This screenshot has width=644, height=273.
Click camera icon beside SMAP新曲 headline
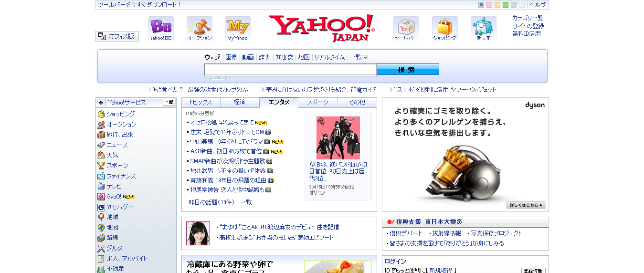coord(269,161)
